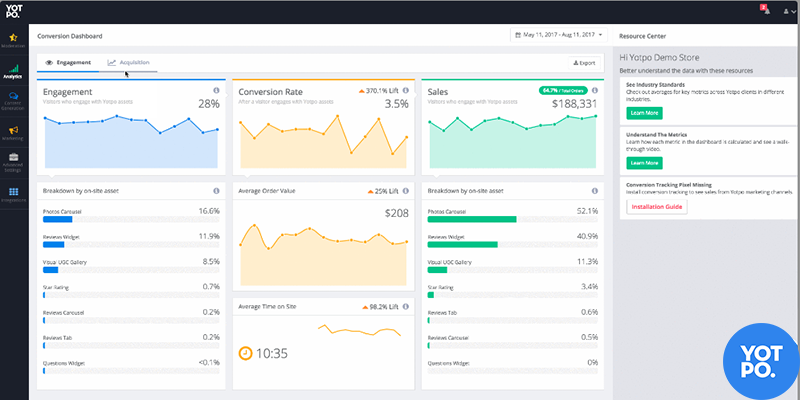Click the Photos Carousel engagement bar
This screenshot has height=400, width=800.
(64, 219)
